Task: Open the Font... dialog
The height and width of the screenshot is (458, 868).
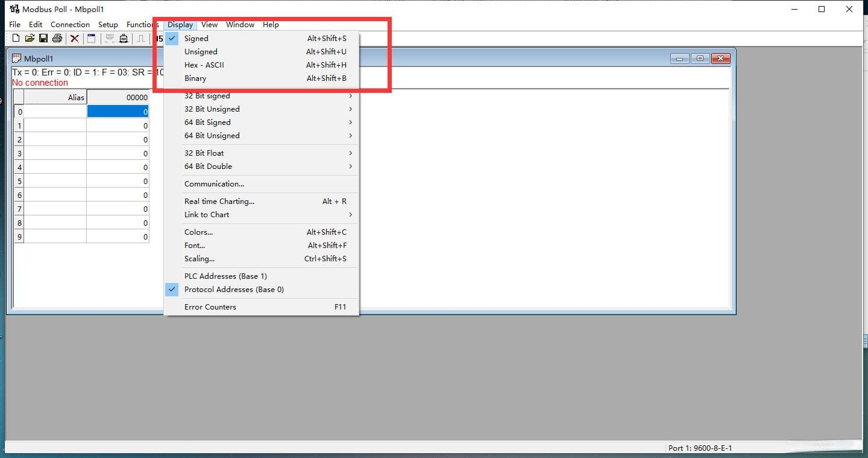Action: coord(262,246)
